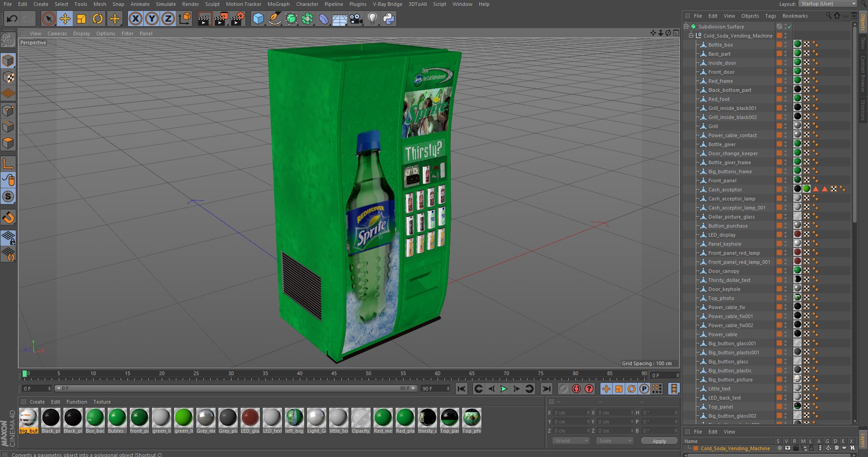Open the Simulate menu

point(166,4)
